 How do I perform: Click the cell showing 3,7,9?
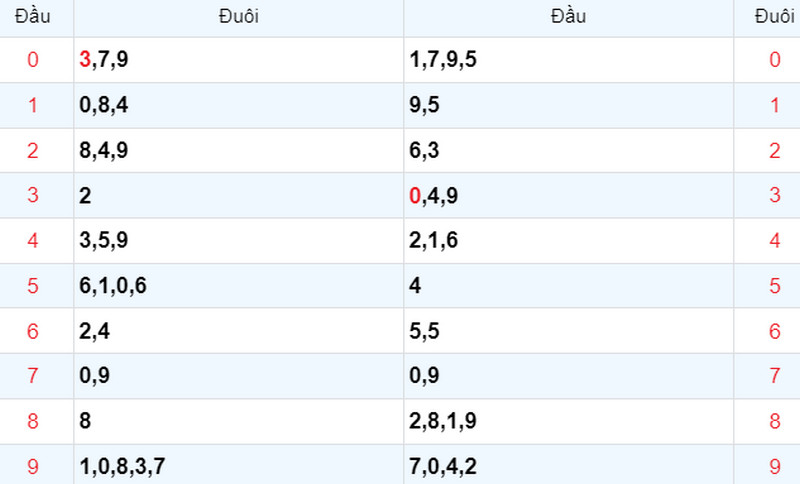239,60
